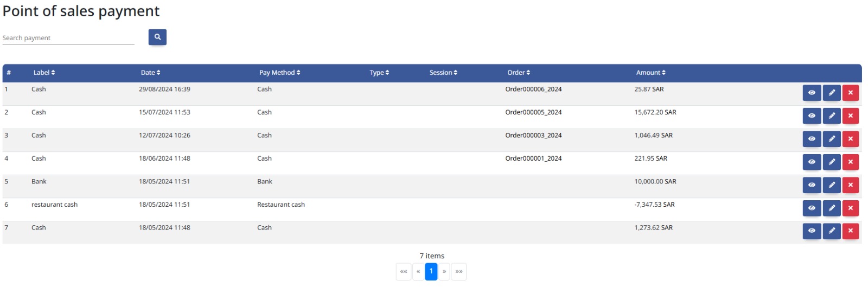View the Bank 10,000.00 SAR payment
The image size is (868, 287).
pos(812,185)
